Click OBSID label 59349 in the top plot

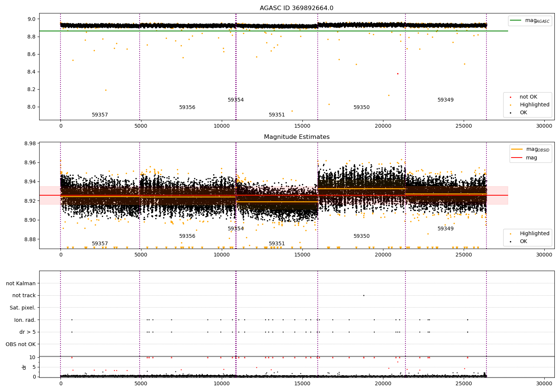(445, 100)
